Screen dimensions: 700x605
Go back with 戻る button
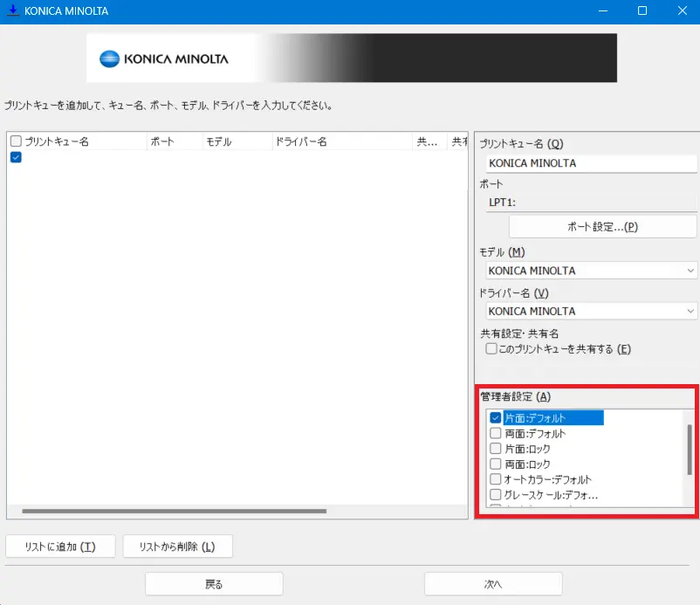tap(214, 584)
